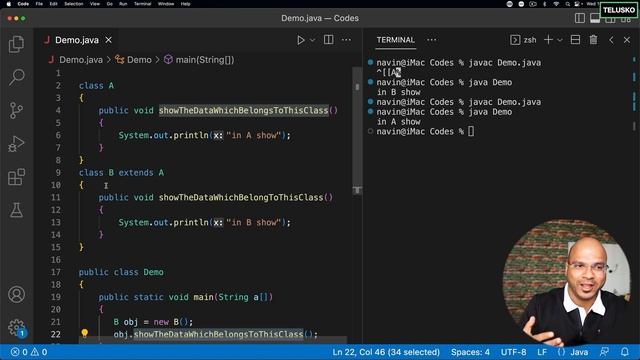Click "public class Demo" code line
640x360 pixels.
click(121, 272)
